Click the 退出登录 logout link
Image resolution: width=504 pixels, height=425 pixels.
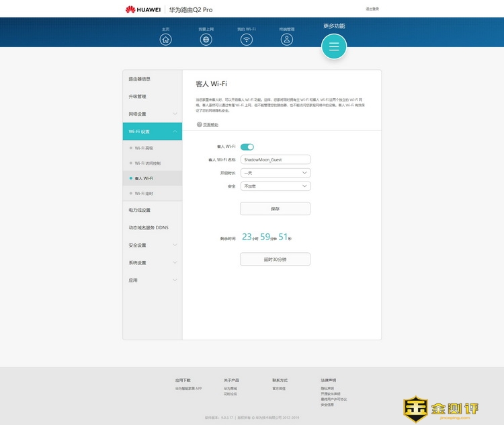click(x=372, y=9)
